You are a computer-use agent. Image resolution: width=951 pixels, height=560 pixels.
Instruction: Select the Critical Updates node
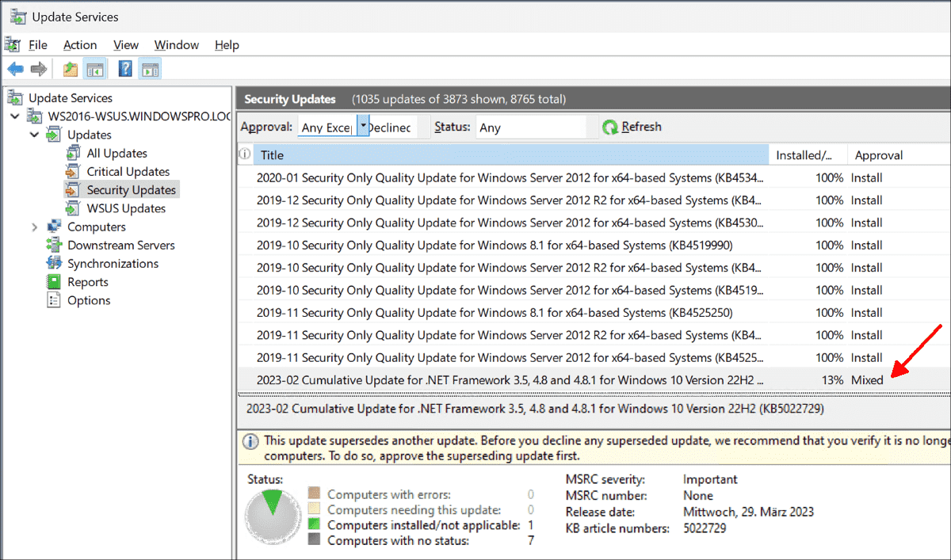click(128, 171)
